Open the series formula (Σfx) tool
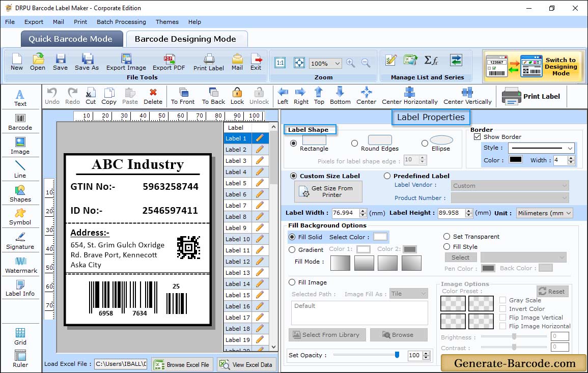Viewport: 588px width, 373px height. click(x=431, y=61)
